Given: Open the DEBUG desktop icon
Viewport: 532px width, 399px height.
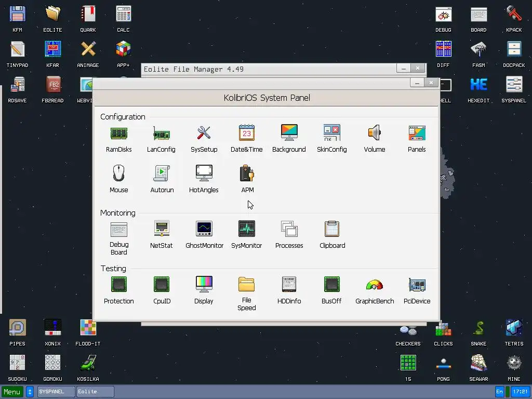Looking at the screenshot, I should 444,14.
